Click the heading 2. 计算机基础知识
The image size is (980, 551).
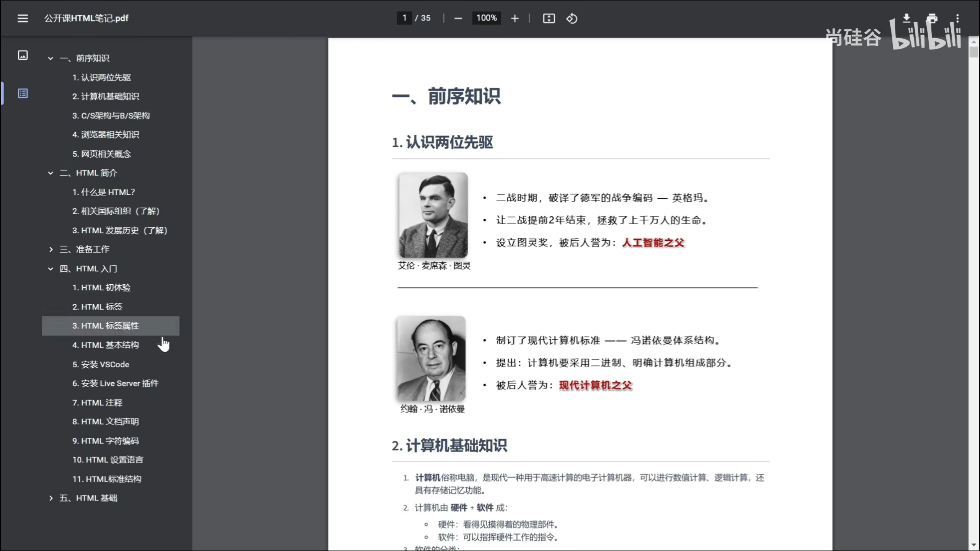click(449, 446)
